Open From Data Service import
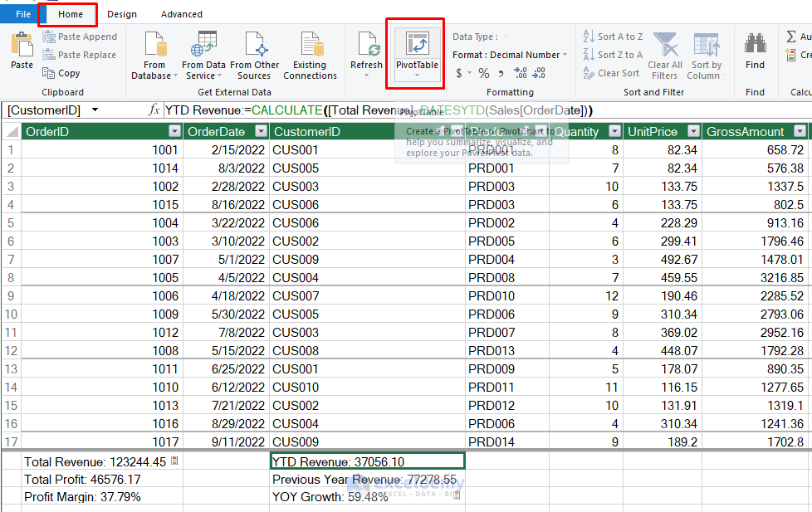Screen dimensions: 812x512 coord(203,56)
